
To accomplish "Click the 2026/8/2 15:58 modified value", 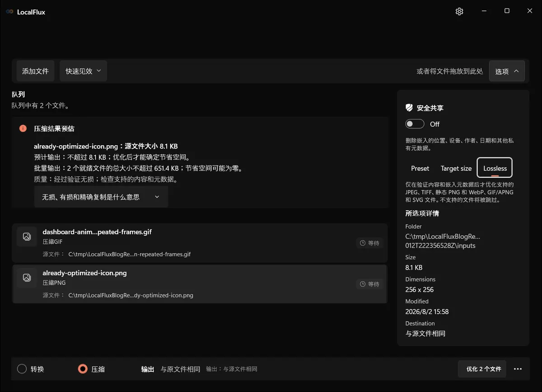I will coord(427,312).
